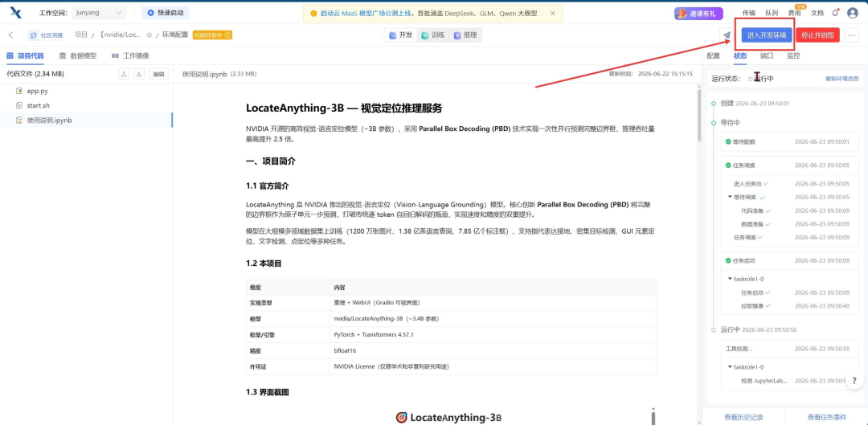This screenshot has height=425, width=868.
Task: Select the 工作镜像 tab
Action: (x=130, y=55)
